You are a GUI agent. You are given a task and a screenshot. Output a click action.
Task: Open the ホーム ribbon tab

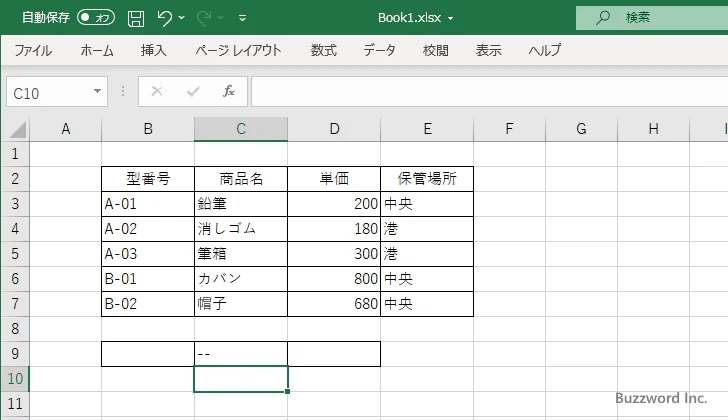click(x=97, y=50)
